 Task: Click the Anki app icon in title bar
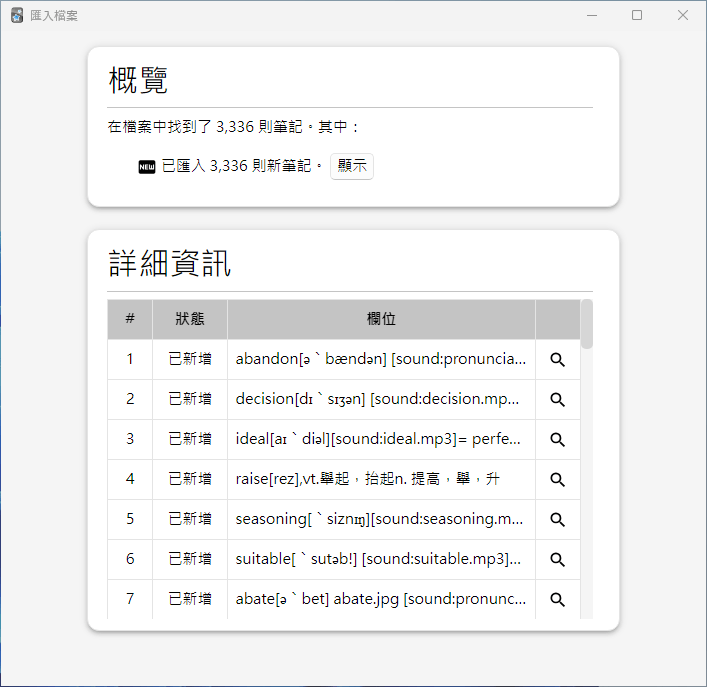tap(17, 15)
